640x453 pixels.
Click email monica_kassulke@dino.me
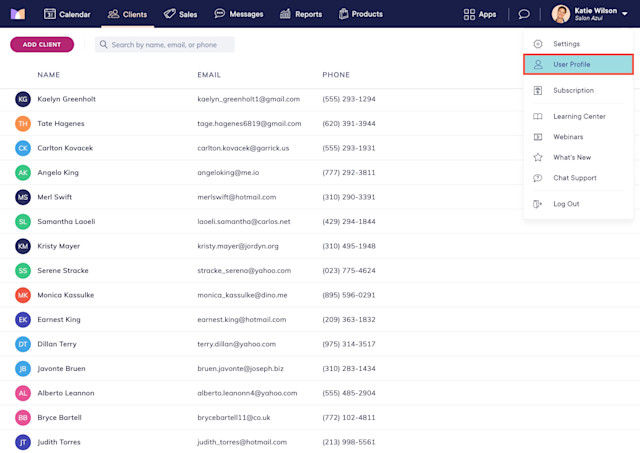242,295
